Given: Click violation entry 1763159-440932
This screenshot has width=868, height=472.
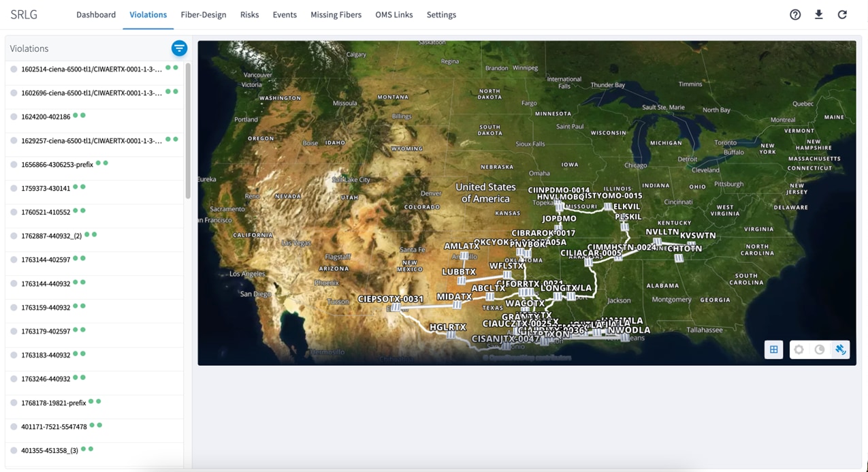Looking at the screenshot, I should (94, 308).
